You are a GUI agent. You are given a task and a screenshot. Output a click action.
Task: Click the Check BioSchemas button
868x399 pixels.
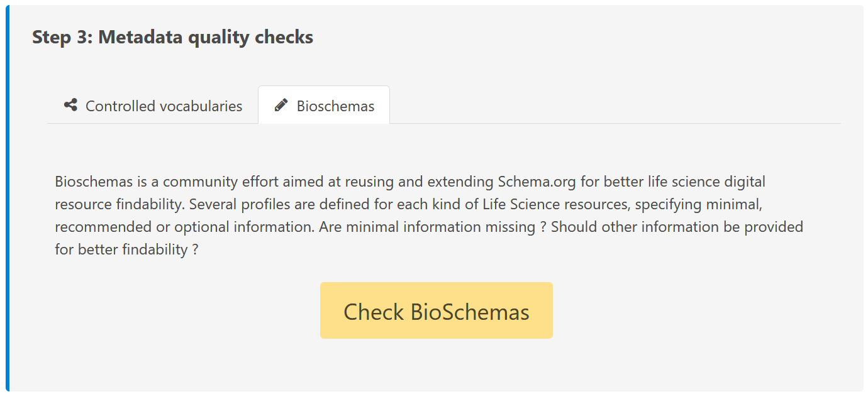point(436,310)
